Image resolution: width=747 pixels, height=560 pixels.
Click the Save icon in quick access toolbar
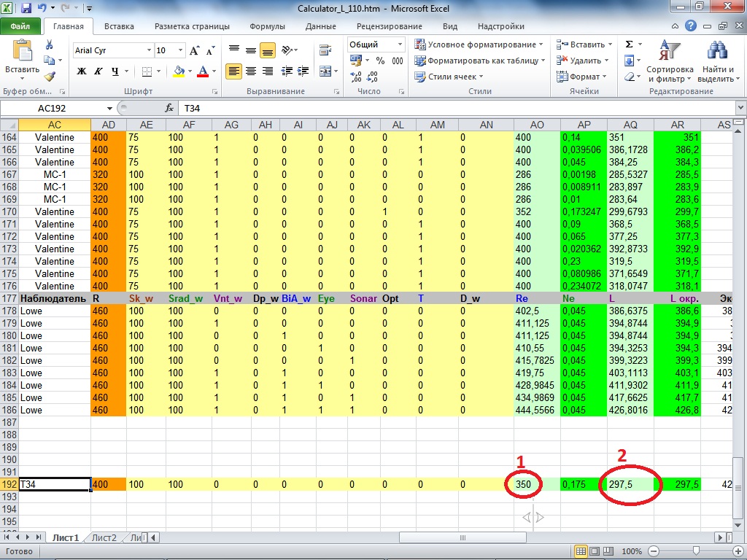(26, 8)
